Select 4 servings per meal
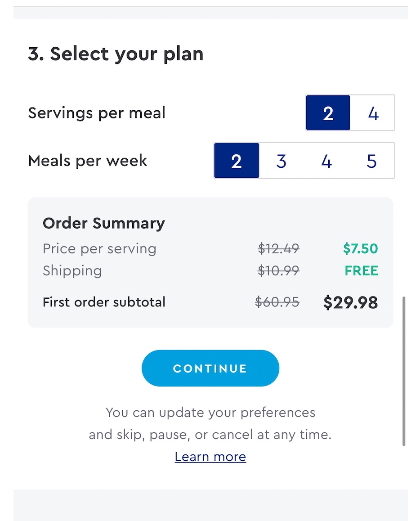The image size is (420, 521). [373, 114]
